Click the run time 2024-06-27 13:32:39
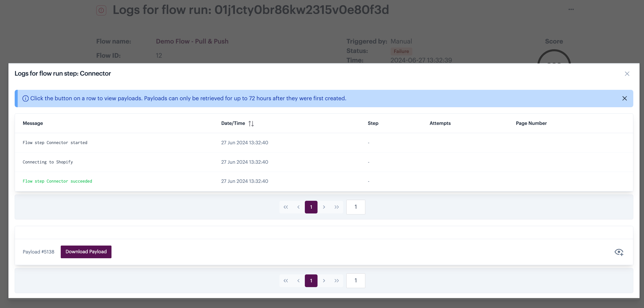The width and height of the screenshot is (644, 308). [x=421, y=60]
